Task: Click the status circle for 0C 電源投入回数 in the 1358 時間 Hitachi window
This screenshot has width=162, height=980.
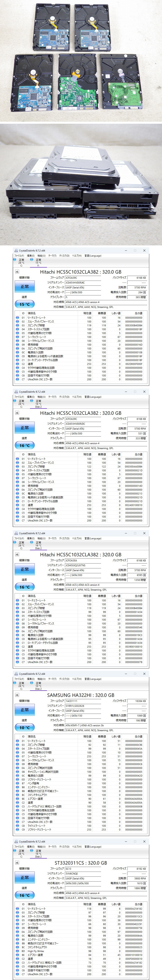Action: pos(17,635)
